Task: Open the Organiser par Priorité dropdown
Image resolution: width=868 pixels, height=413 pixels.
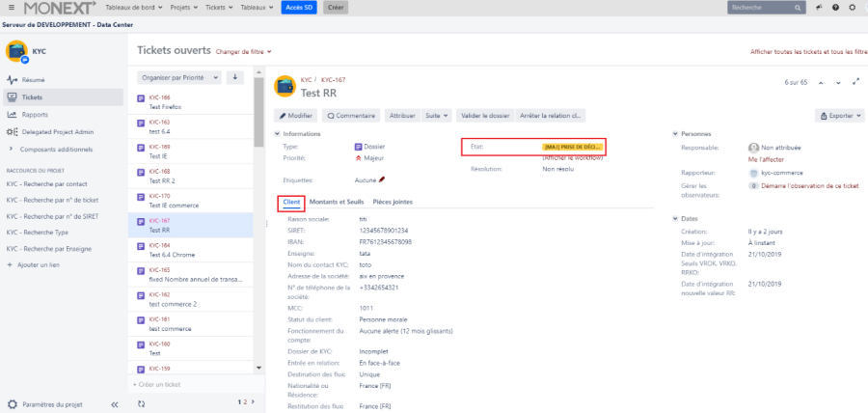Action: click(180, 77)
